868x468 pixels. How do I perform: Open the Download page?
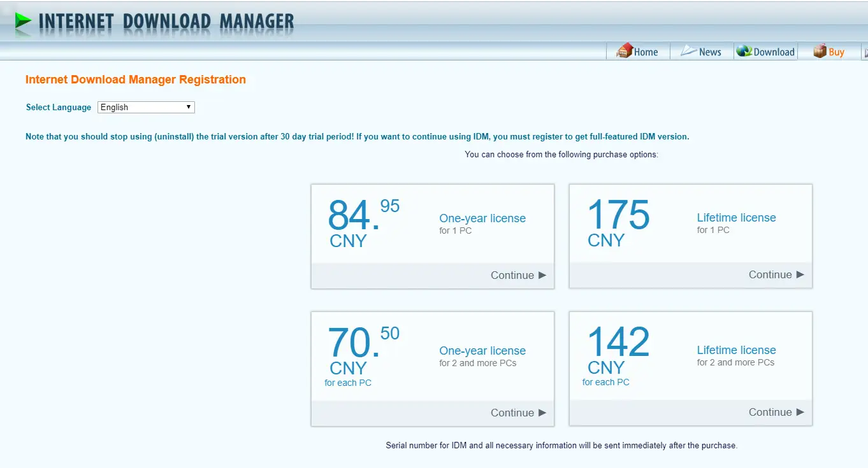click(765, 52)
